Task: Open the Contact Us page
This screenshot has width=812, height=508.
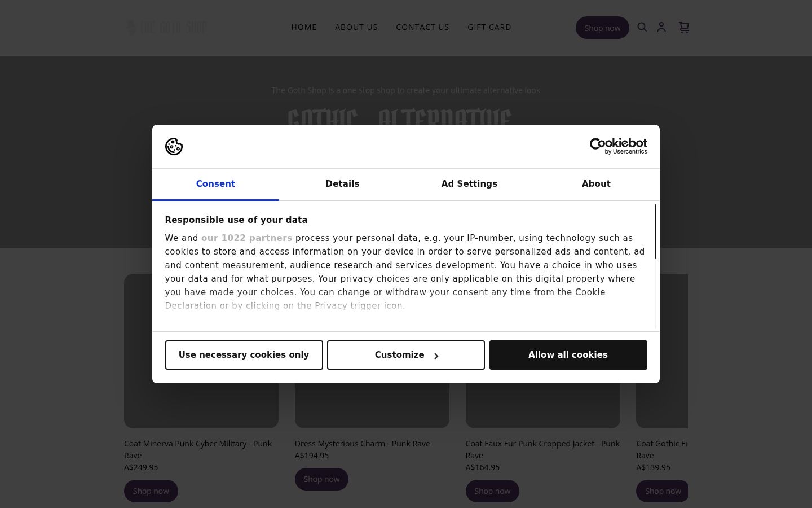Action: [x=422, y=27]
